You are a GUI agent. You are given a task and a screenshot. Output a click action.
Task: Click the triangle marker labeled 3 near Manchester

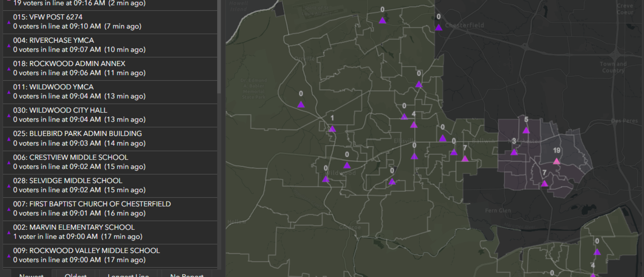click(x=514, y=152)
